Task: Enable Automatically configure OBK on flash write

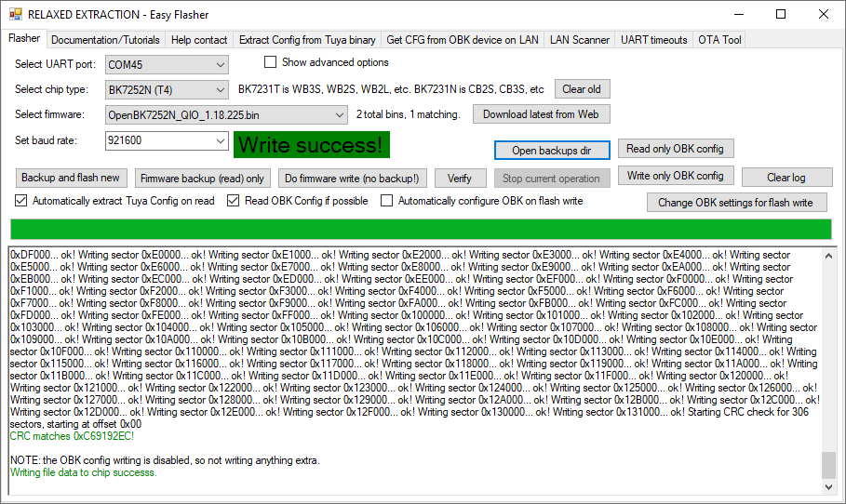Action: click(386, 201)
